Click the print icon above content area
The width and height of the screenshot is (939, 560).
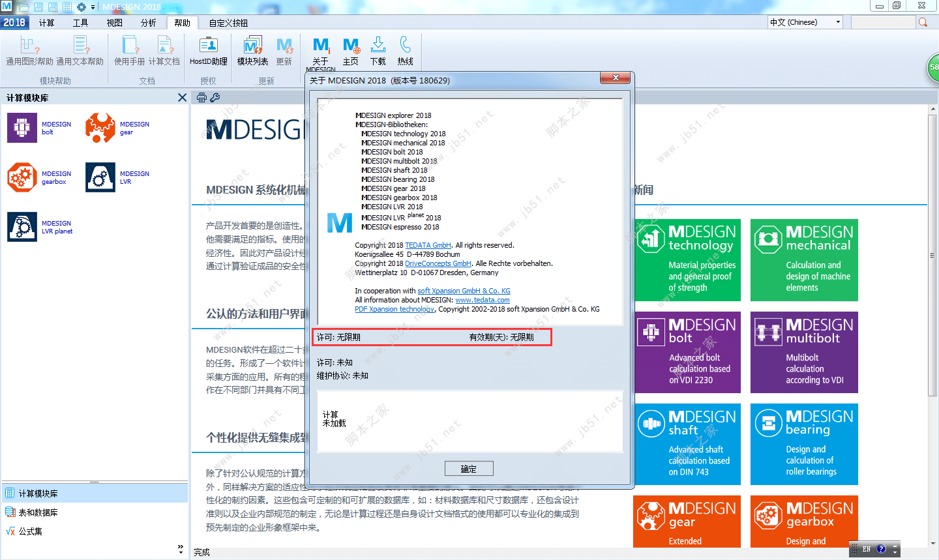[x=201, y=97]
